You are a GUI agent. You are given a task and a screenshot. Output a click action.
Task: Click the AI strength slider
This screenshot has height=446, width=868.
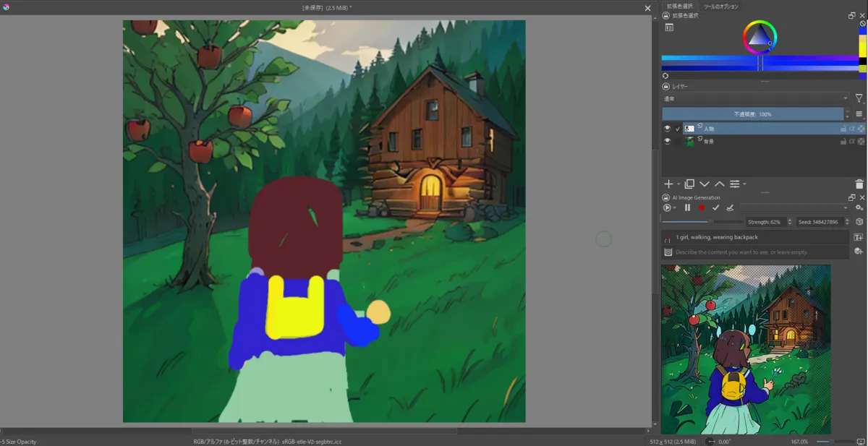702,222
